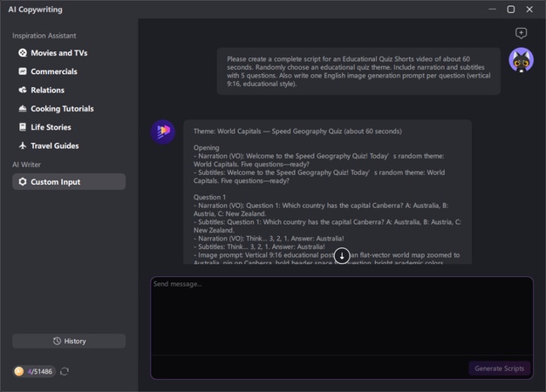This screenshot has width=546, height=392.
Task: Click the AI Writer section label
Action: 26,165
